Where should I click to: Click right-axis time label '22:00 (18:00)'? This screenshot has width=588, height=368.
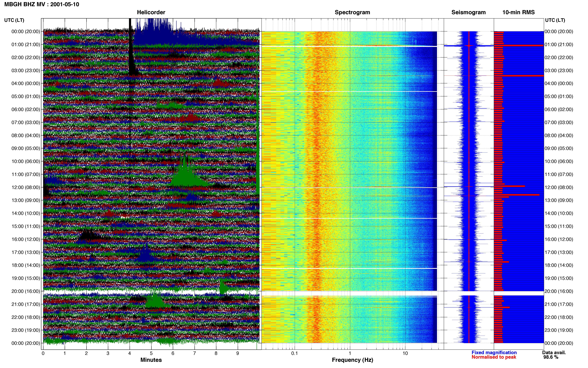click(559, 317)
